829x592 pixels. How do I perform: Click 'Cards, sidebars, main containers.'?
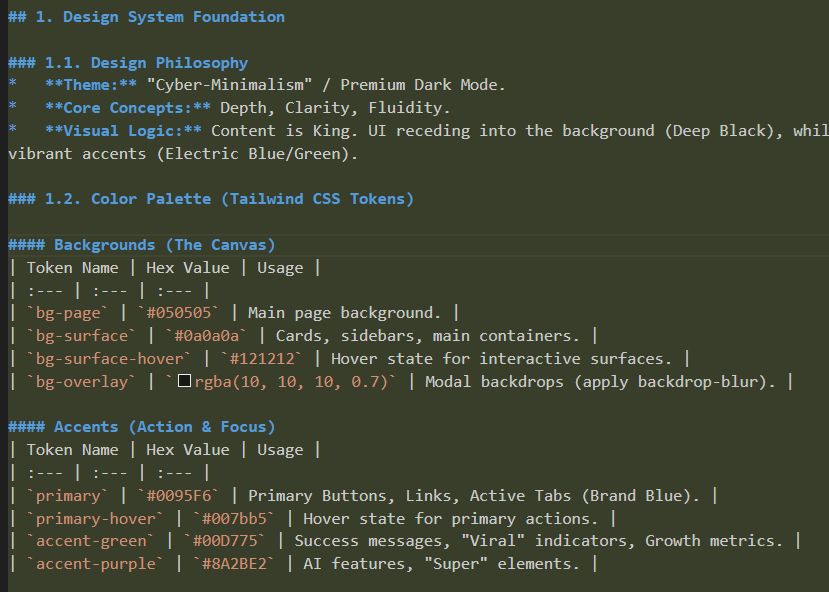click(x=428, y=336)
